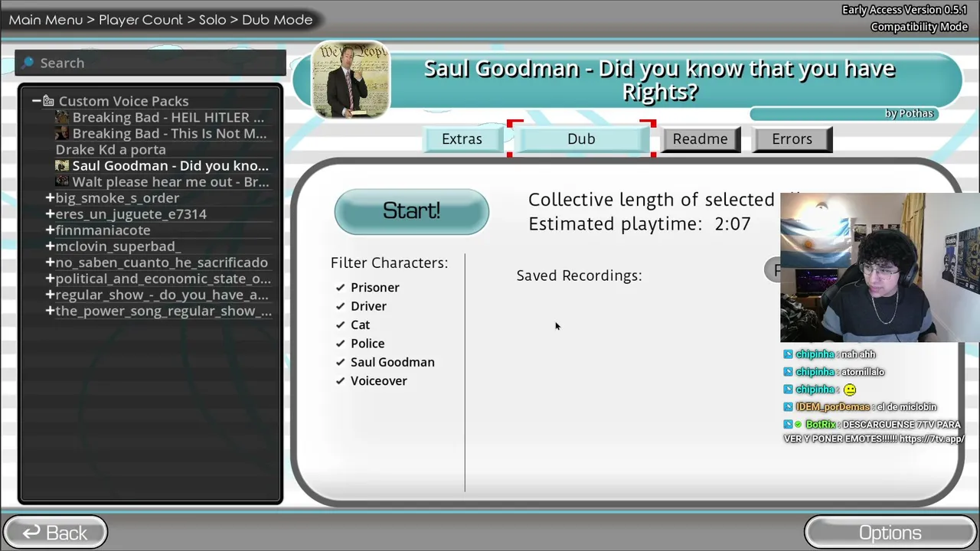Go back with the Back button

tap(55, 533)
